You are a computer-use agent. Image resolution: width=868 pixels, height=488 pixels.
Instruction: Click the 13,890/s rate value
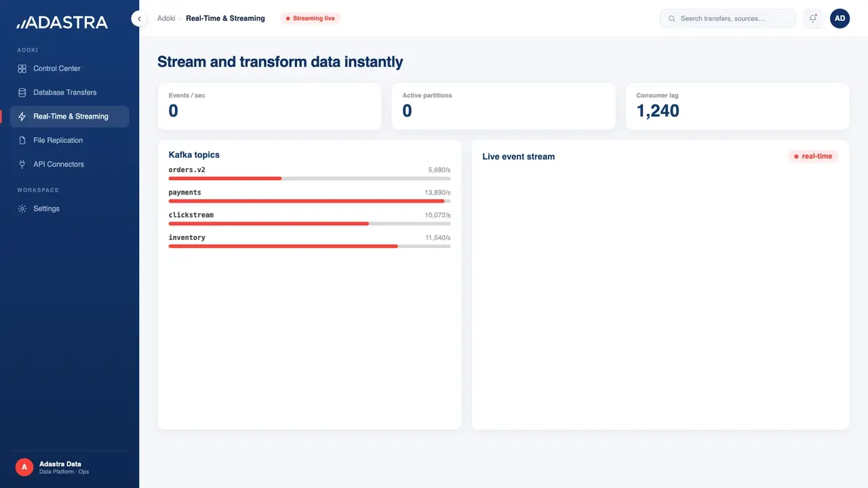click(x=438, y=193)
